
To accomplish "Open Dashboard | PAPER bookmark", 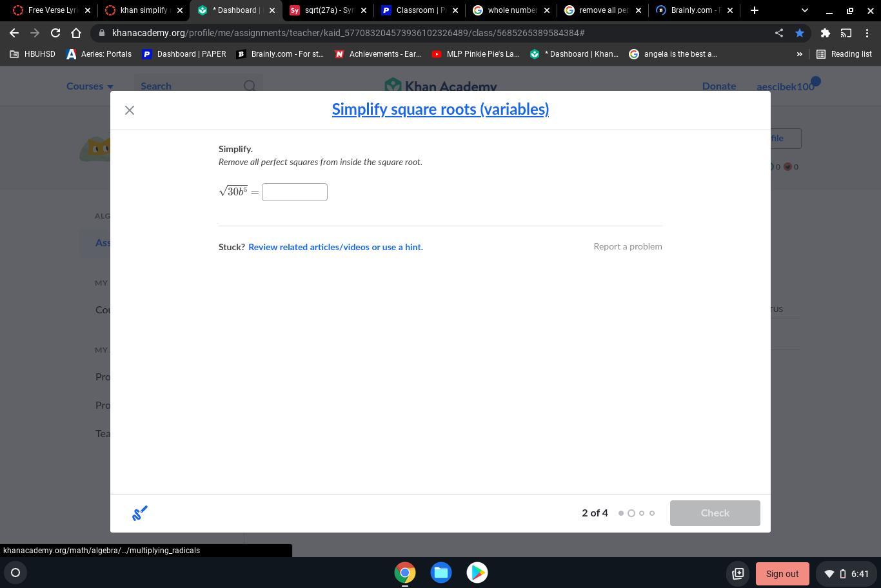I will (184, 54).
